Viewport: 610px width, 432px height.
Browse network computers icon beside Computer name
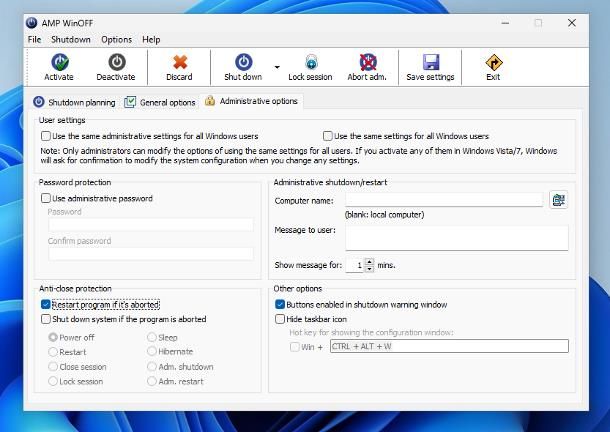click(558, 200)
